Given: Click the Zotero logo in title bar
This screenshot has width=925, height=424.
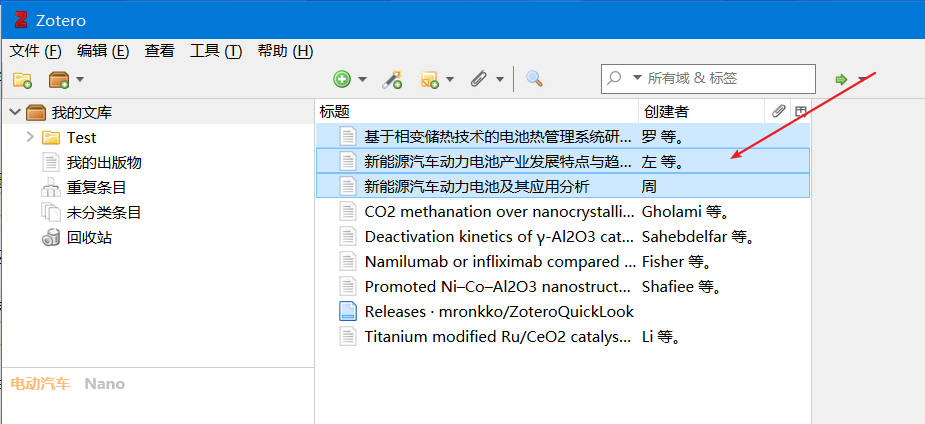Looking at the screenshot, I should pos(21,20).
